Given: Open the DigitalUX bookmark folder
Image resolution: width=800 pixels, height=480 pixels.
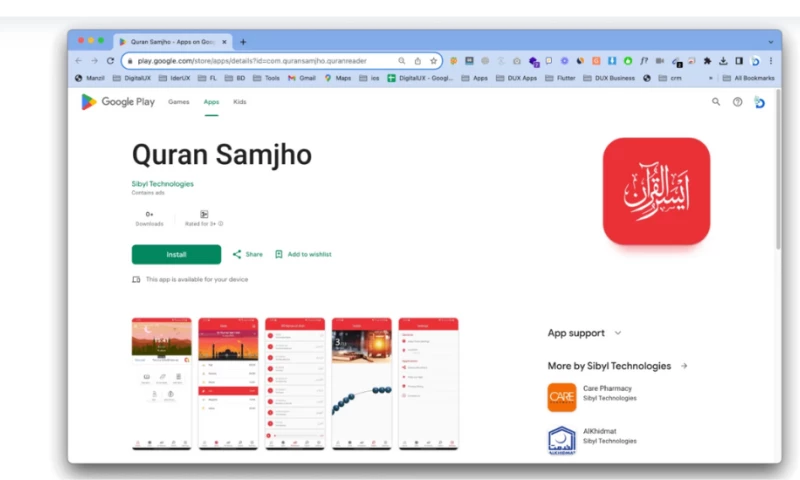Looking at the screenshot, I should pos(132,78).
